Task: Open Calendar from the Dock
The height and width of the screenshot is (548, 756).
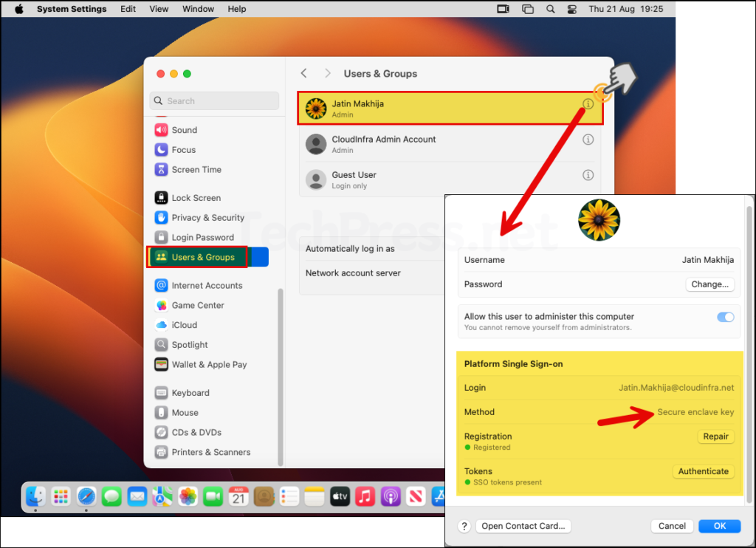Action: pyautogui.click(x=238, y=496)
